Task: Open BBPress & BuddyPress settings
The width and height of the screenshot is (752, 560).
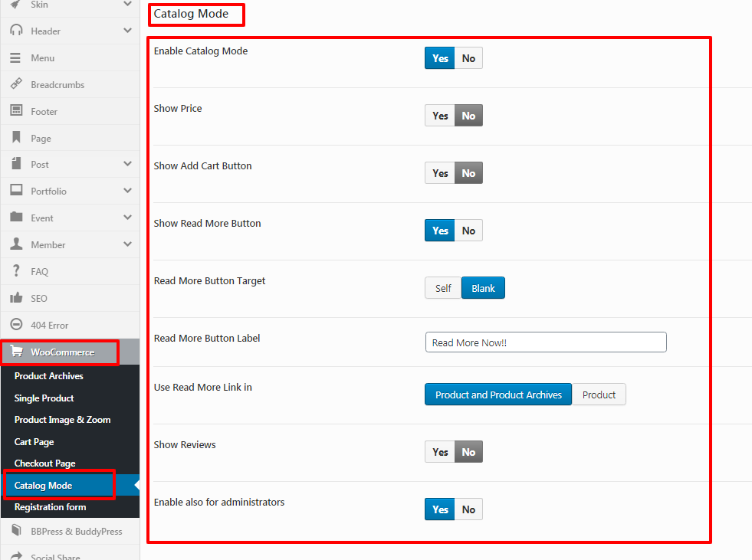Action: [x=70, y=531]
